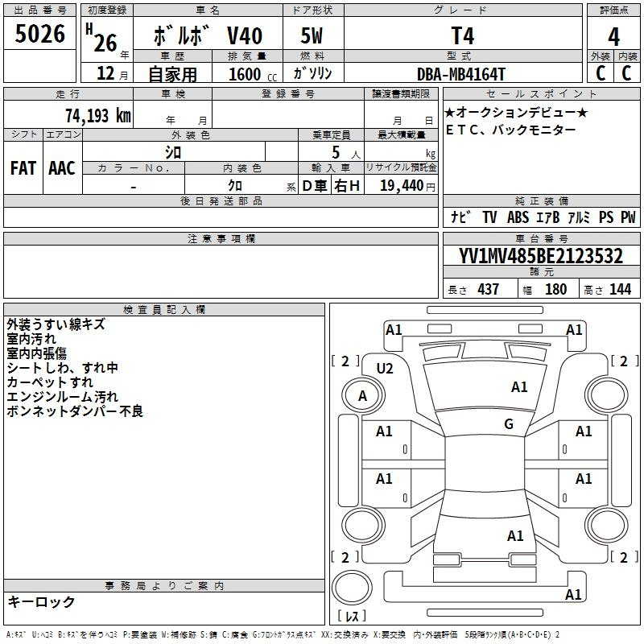Select the steering position 右H
Image resolution: width=644 pixels, height=644 pixels.
(x=347, y=186)
